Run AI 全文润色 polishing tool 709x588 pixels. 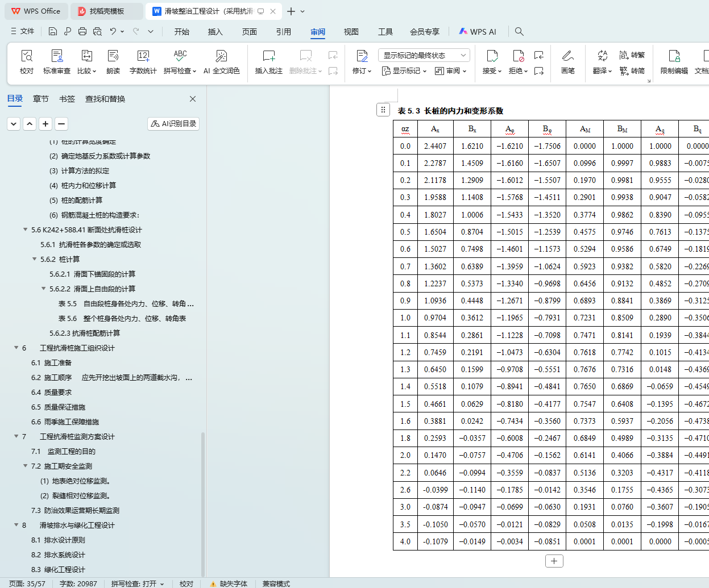point(221,61)
